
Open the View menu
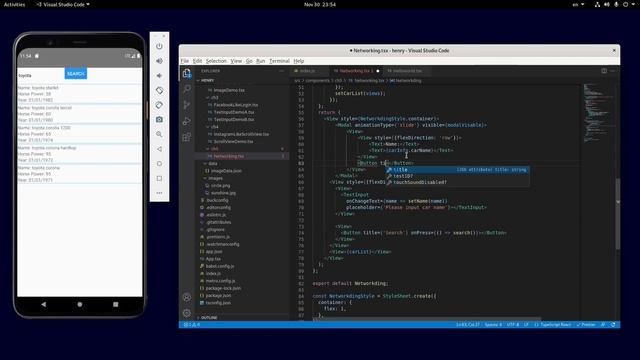[236, 61]
